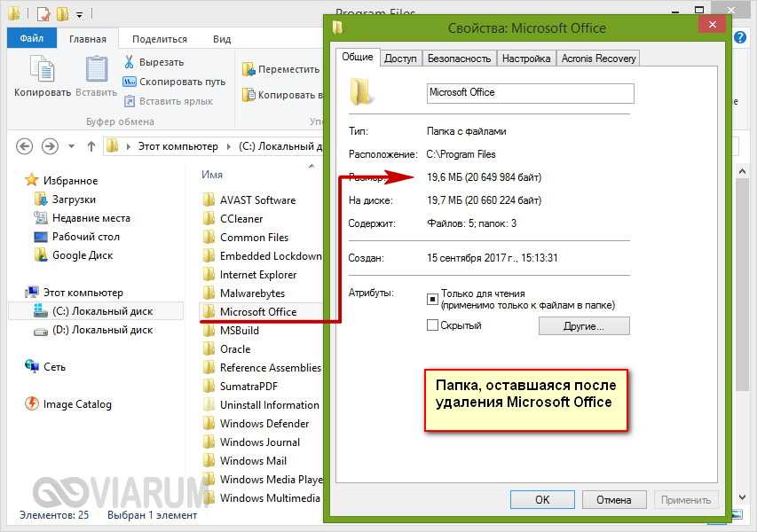Viewport: 757px width, 532px height.
Task: Click the Uninstall Information folder icon
Action: pos(209,404)
